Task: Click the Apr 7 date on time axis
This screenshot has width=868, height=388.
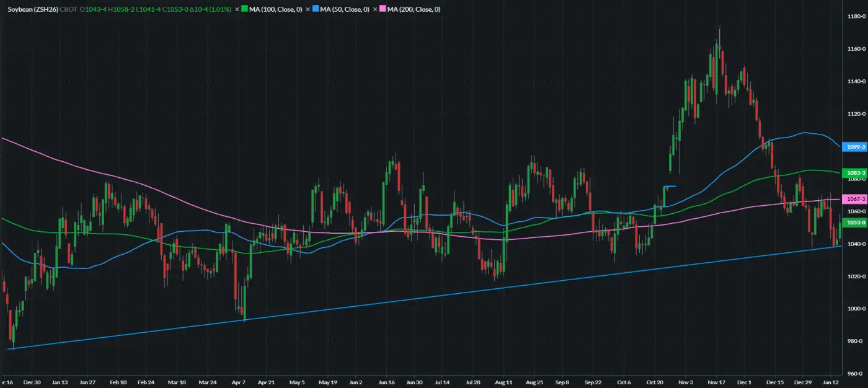Action: click(x=239, y=382)
